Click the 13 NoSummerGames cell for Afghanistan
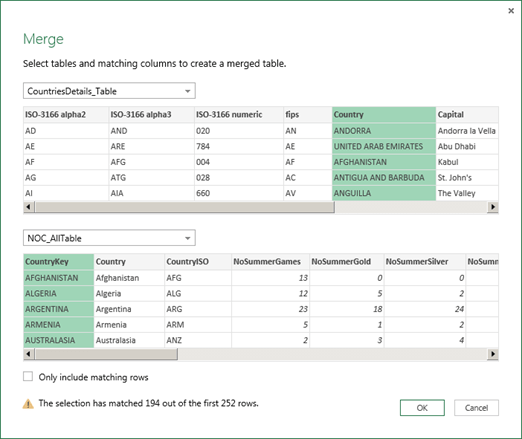The height and width of the screenshot is (439, 522). [270, 278]
